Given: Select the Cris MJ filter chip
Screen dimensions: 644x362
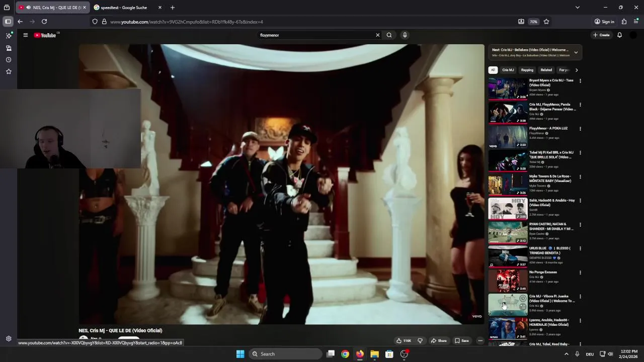Looking at the screenshot, I should 508,70.
